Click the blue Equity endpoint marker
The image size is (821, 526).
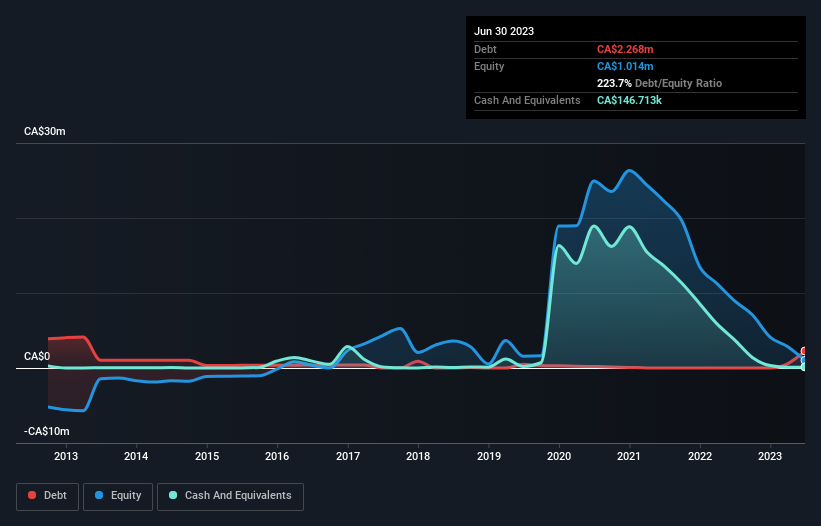(804, 360)
